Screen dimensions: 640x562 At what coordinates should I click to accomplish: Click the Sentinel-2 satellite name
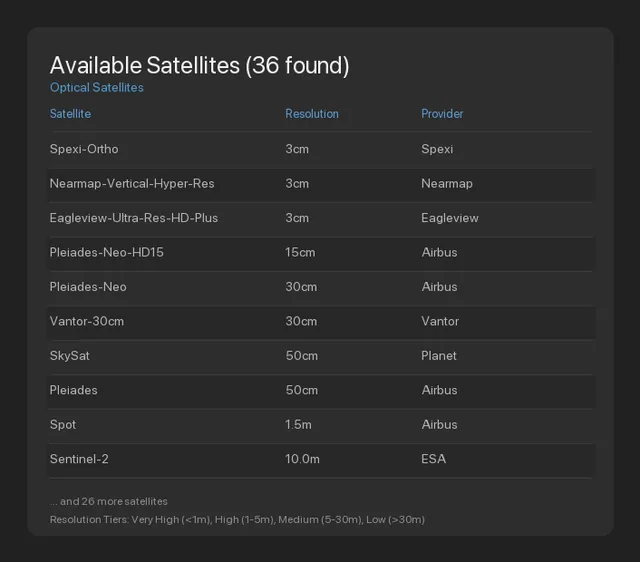click(x=79, y=459)
